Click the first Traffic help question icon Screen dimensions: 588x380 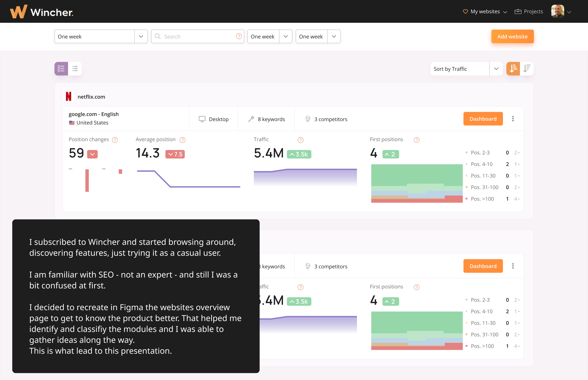(x=300, y=140)
